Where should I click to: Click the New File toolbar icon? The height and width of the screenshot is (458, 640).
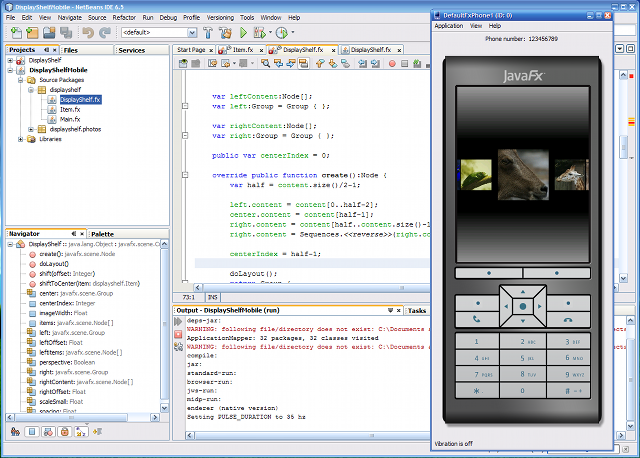click(x=16, y=32)
